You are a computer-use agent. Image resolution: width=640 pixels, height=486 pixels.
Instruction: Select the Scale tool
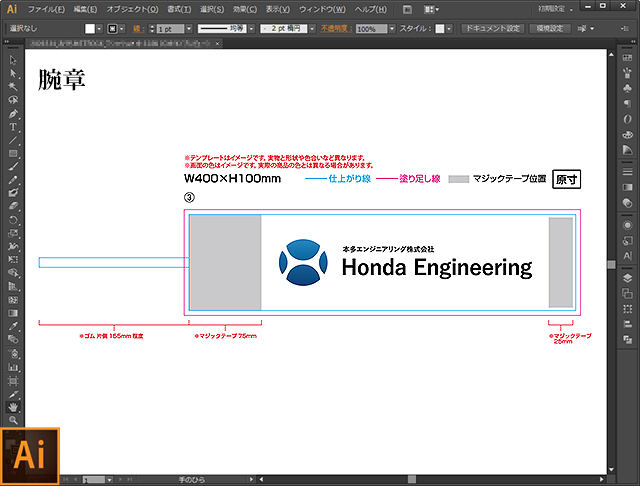[13, 233]
